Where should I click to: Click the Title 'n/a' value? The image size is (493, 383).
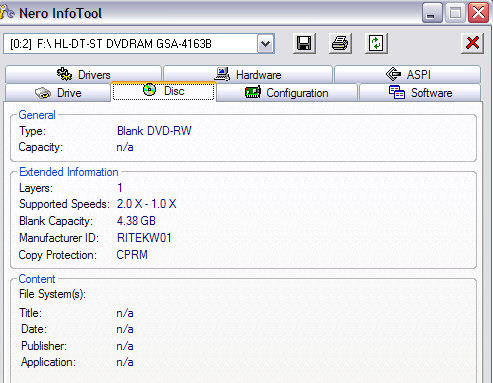(125, 313)
